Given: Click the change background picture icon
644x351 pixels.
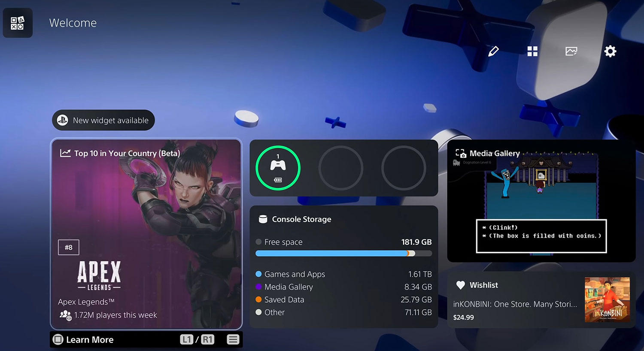Looking at the screenshot, I should [x=571, y=51].
